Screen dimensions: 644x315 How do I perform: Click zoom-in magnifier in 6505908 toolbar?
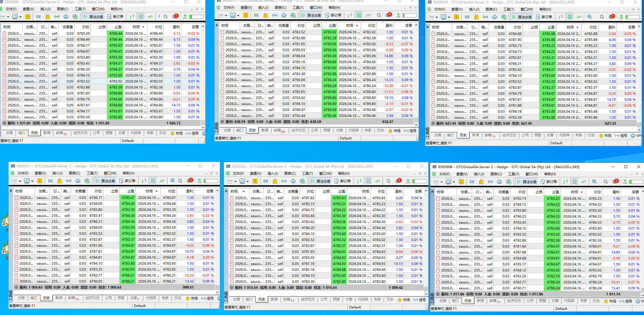pyautogui.click(x=594, y=182)
